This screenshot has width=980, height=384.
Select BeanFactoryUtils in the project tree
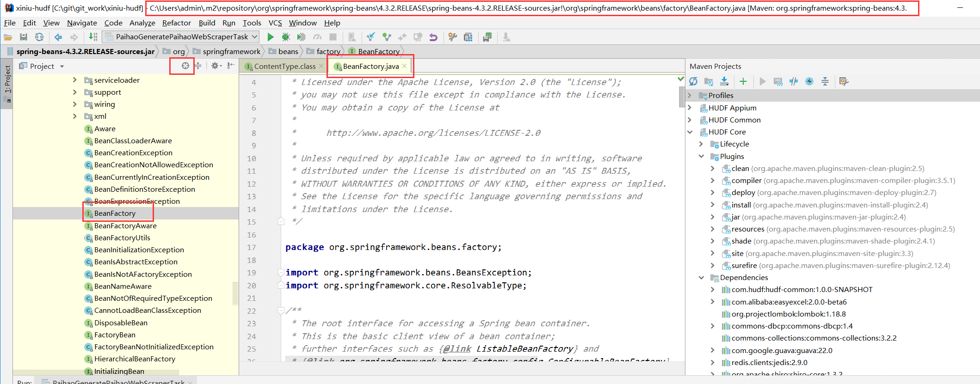[x=122, y=238]
